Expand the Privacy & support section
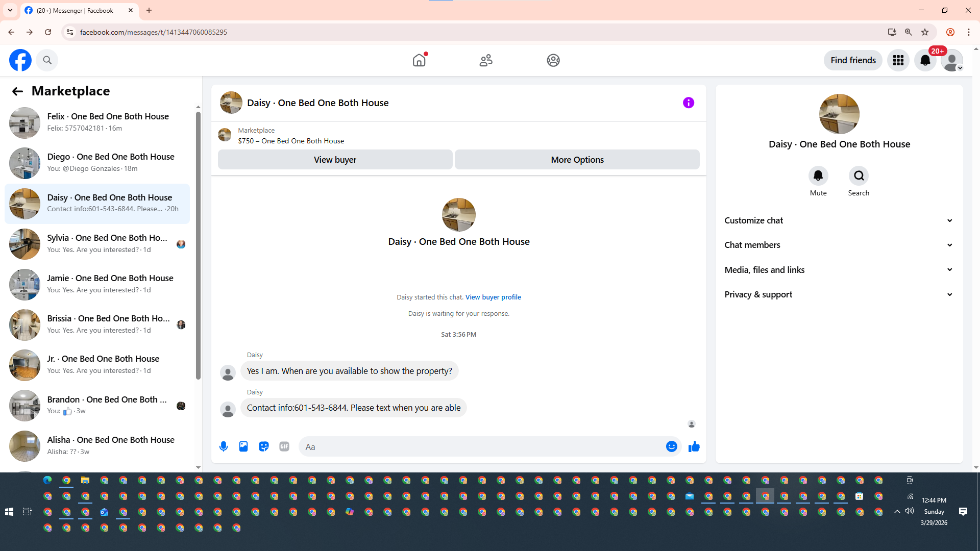This screenshot has height=551, width=980. pos(839,294)
